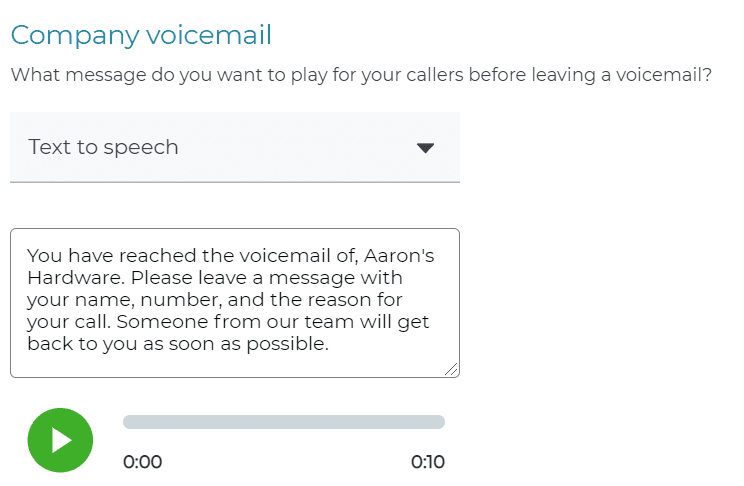Select the "Text to speech" label text
Viewport: 744px width, 486px height.
pyautogui.click(x=103, y=147)
